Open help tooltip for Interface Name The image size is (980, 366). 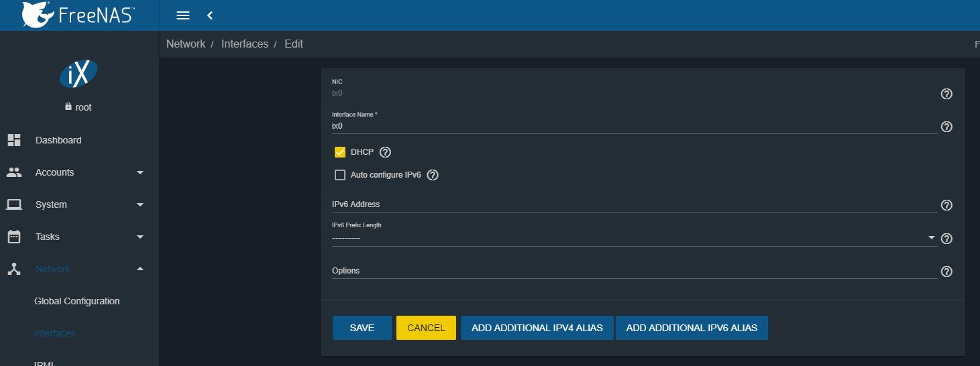click(x=946, y=127)
